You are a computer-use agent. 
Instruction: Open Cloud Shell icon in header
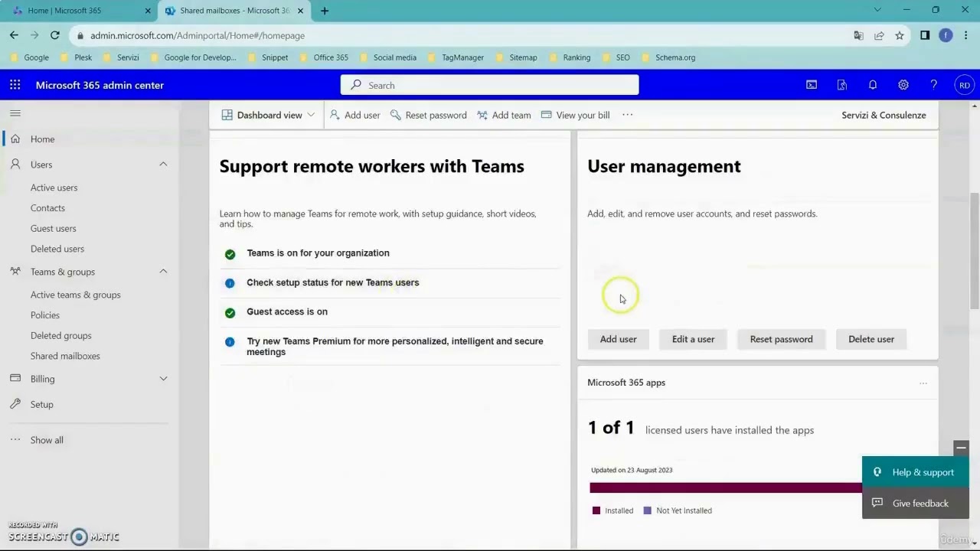point(812,85)
